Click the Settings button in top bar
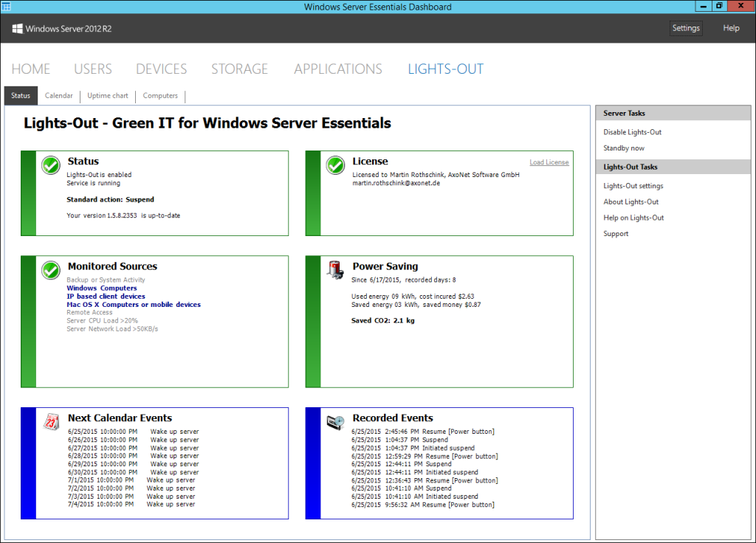 pyautogui.click(x=685, y=28)
